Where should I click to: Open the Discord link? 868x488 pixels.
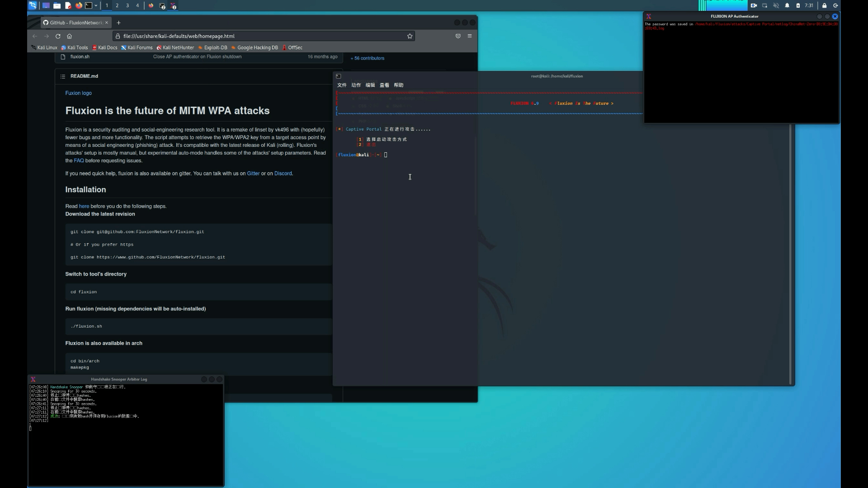[x=283, y=174]
